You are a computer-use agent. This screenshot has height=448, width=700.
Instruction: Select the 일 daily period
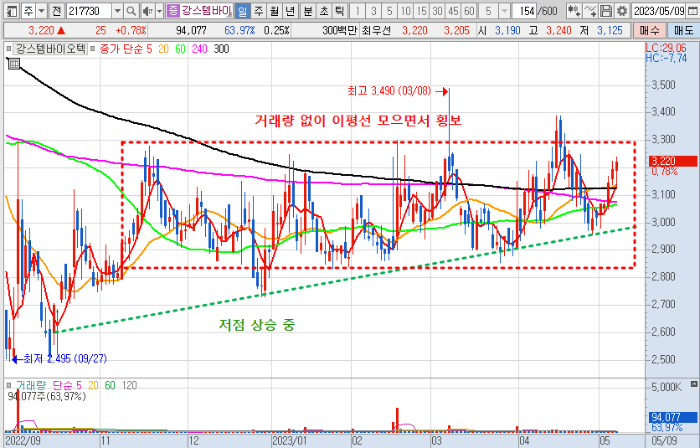click(x=242, y=11)
